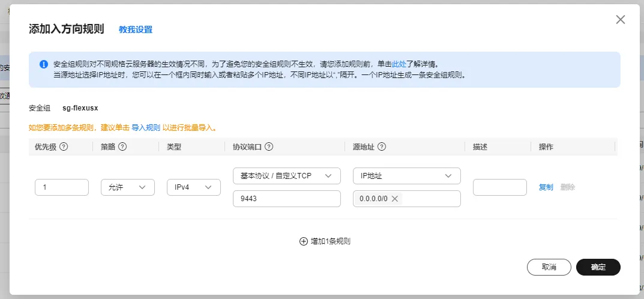Click 复制 to duplicate the rule
Screen dimensions: 644x299
coord(546,187)
